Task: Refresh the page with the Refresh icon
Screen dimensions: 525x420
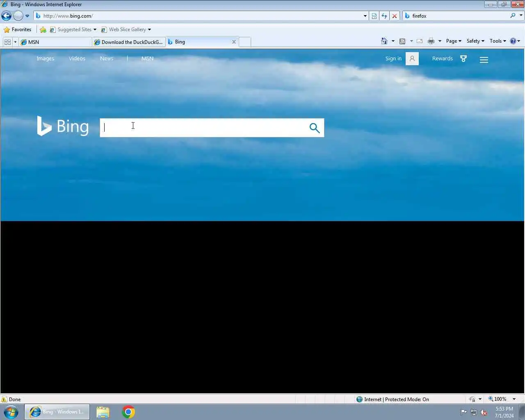Action: [x=384, y=16]
